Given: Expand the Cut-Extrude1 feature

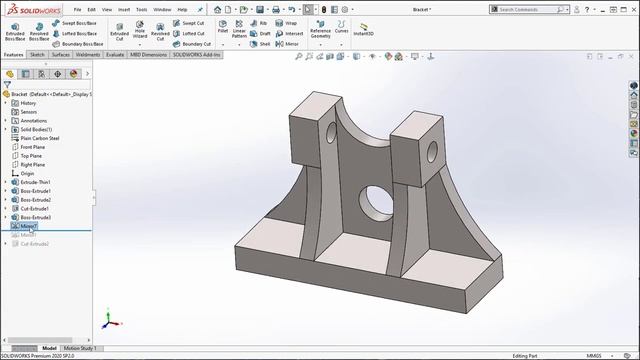Looking at the screenshot, I should click(6, 209).
